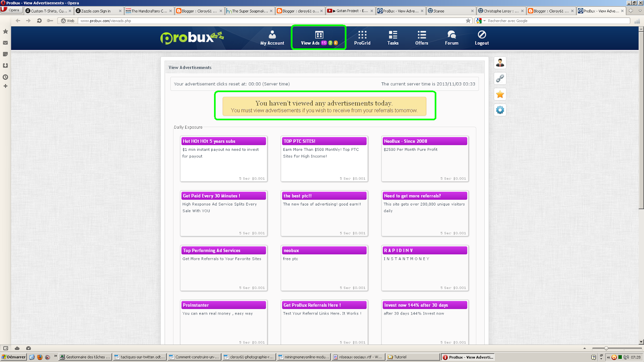Screen dimensions: 644x362
Task: Open the Démarrer start menu
Action: click(x=13, y=357)
